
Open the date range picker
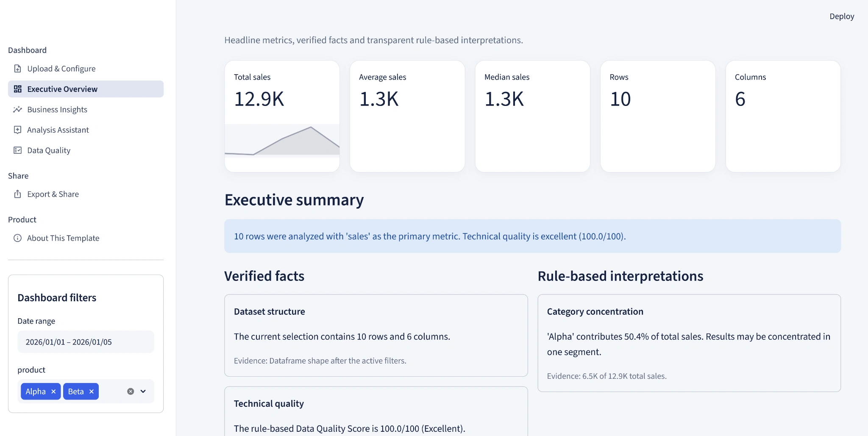point(86,342)
